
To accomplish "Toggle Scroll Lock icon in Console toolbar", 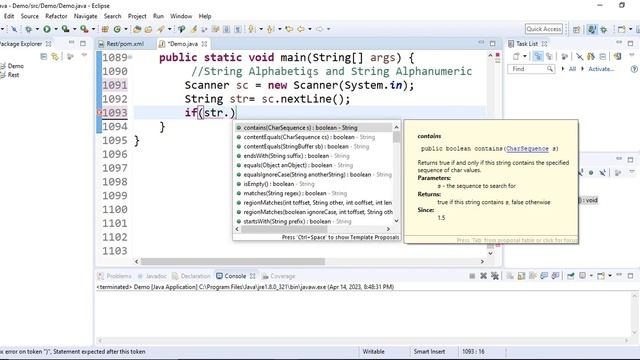I will pos(521,276).
